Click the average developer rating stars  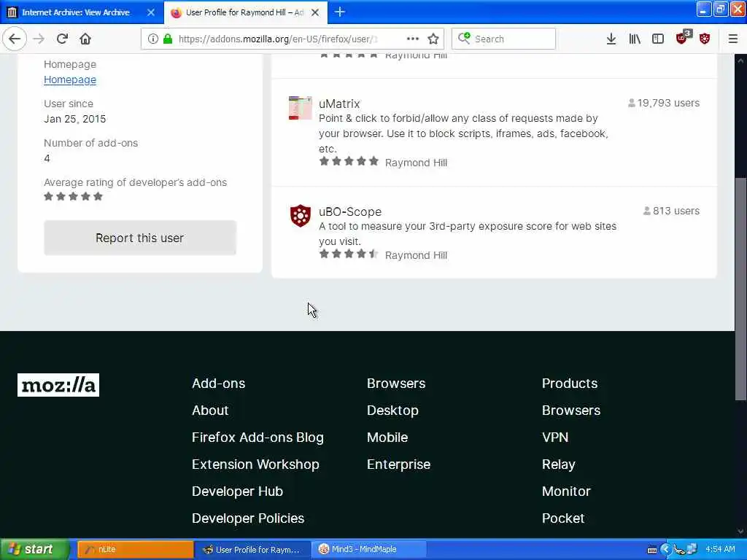(74, 197)
